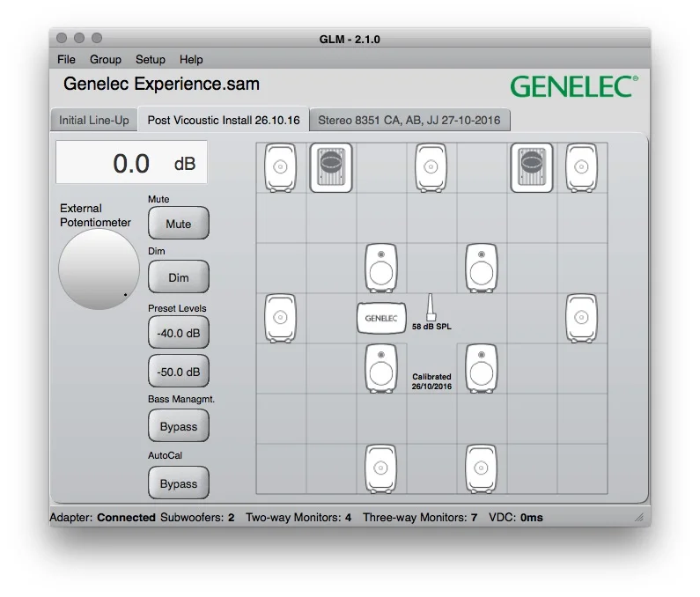
Task: Select the front-right two-way monitor above microphone
Action: click(x=482, y=268)
